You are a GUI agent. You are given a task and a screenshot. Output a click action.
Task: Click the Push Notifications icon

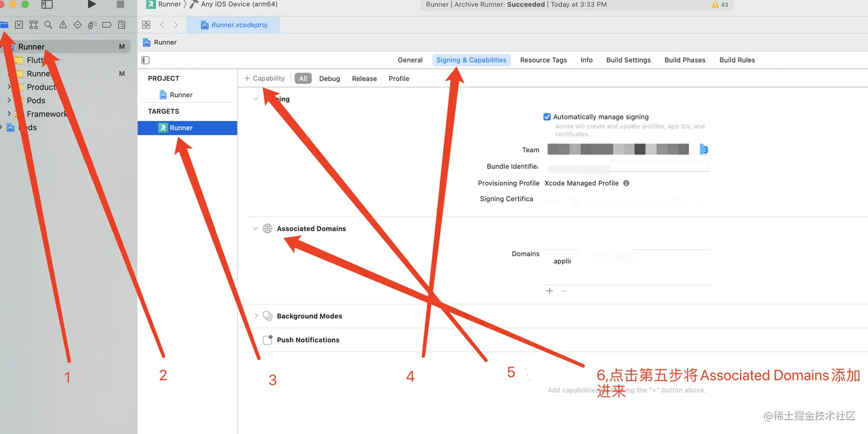[268, 340]
